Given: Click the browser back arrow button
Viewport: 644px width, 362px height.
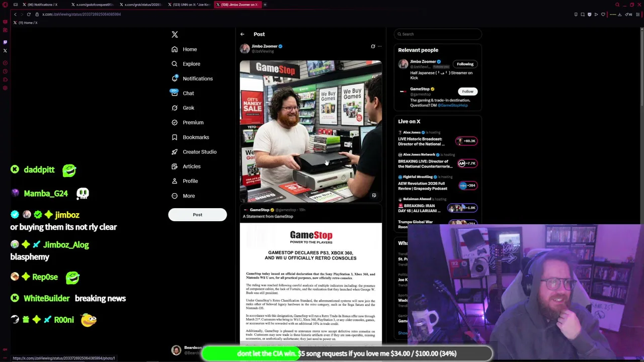Looking at the screenshot, I should 15,14.
